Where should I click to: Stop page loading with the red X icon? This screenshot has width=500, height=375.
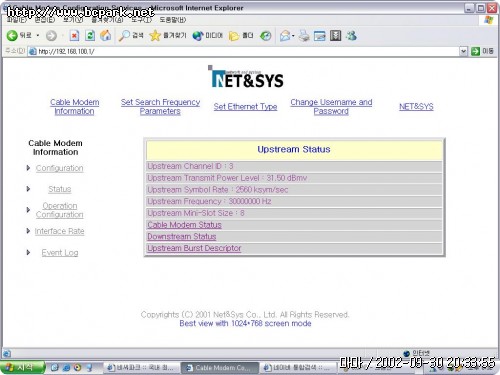pyautogui.click(x=74, y=35)
